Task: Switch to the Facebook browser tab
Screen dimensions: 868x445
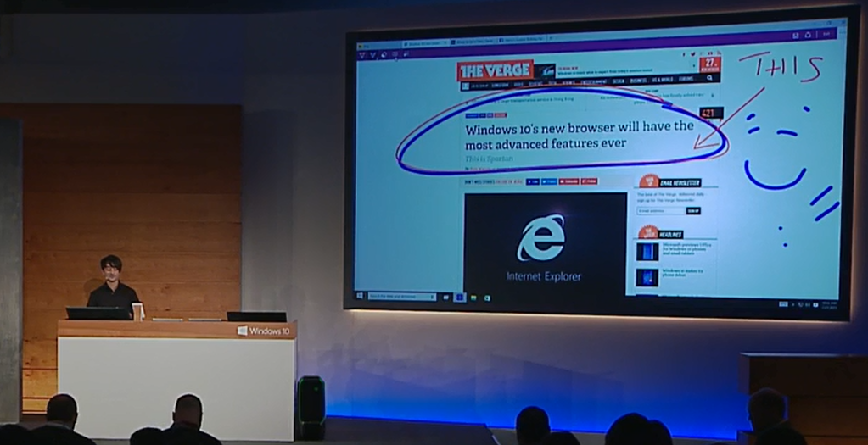Action: point(522,40)
